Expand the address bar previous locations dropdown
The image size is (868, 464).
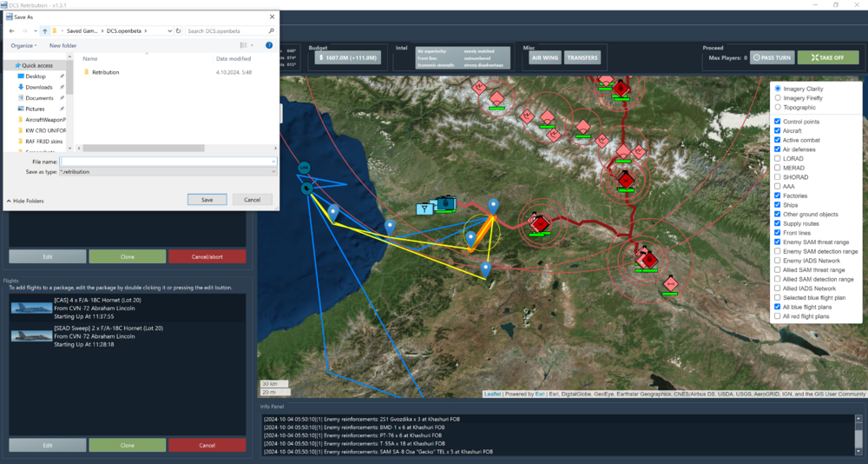170,31
